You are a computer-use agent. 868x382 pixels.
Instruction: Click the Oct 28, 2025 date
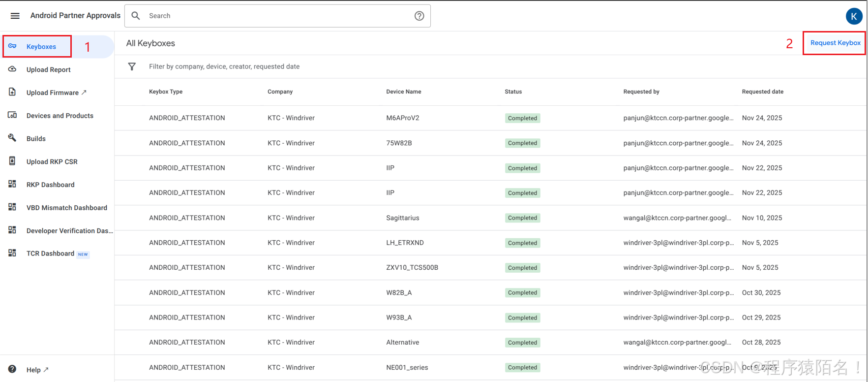coord(761,343)
